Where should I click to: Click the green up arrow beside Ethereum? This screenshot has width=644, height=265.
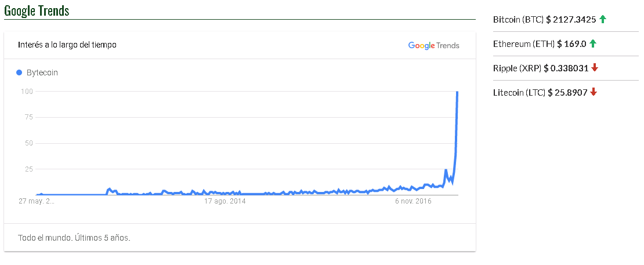click(593, 43)
